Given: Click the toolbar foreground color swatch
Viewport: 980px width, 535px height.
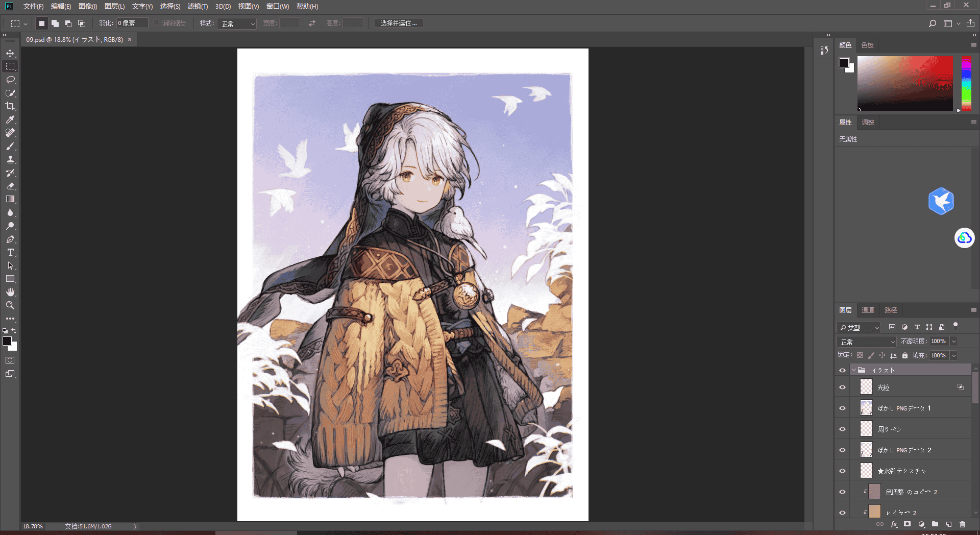Looking at the screenshot, I should 7,341.
